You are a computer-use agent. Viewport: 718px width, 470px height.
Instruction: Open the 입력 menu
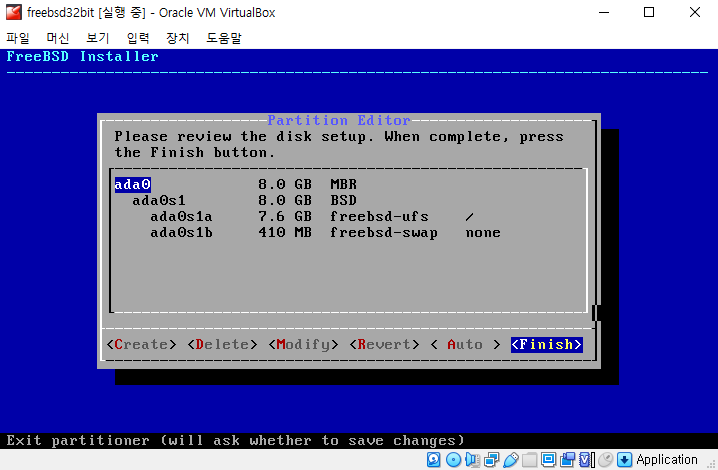(138, 38)
